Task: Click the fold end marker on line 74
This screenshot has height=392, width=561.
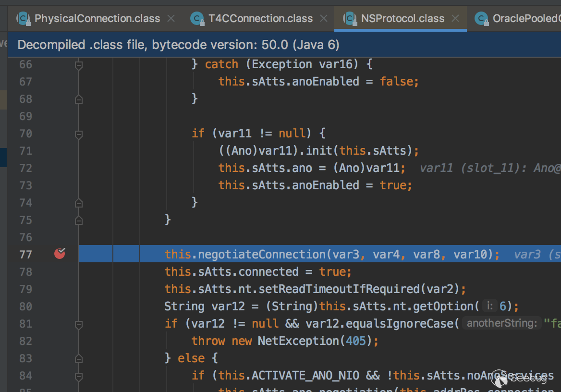Action: tap(79, 203)
